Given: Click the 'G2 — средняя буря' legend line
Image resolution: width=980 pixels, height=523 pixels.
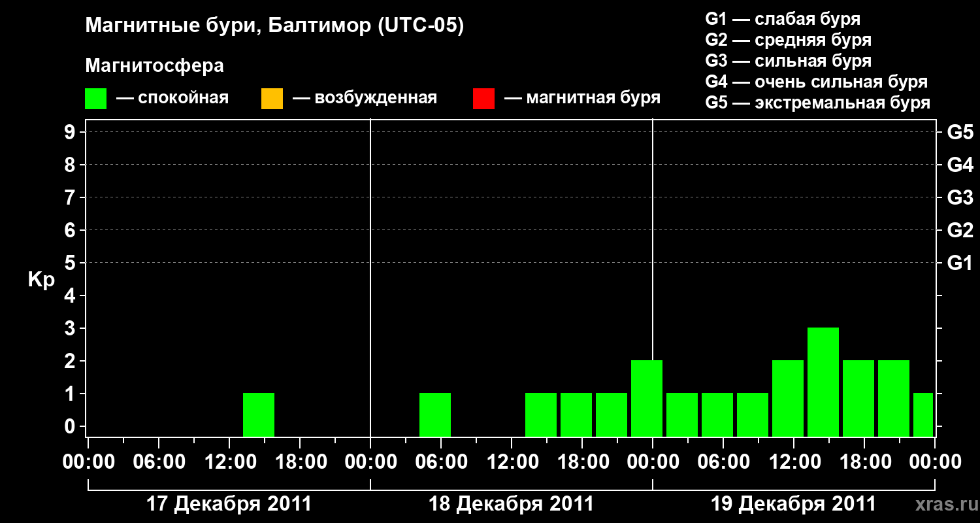Looking at the screenshot, I should 789,40.
